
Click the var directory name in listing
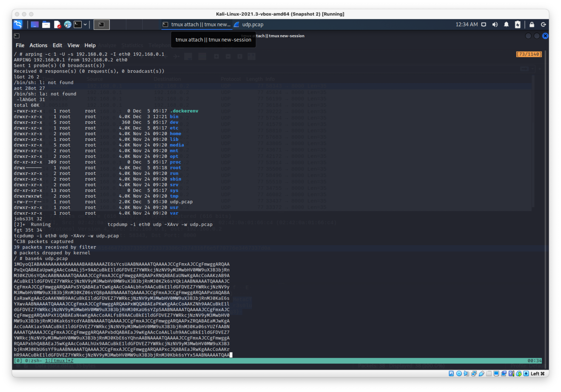pos(174,213)
